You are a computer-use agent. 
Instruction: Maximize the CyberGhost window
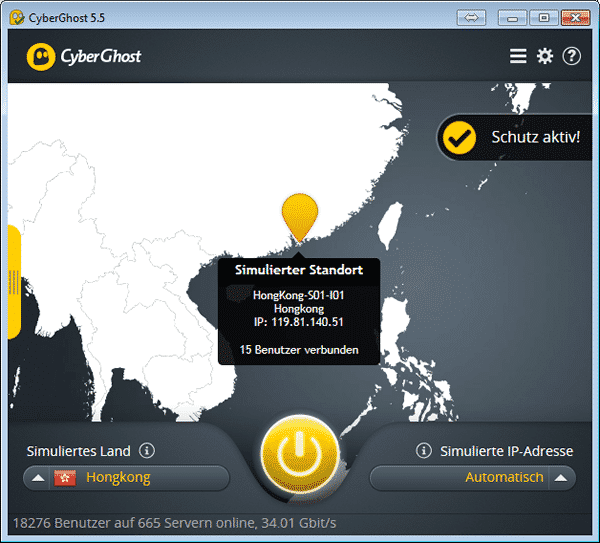[x=544, y=18]
